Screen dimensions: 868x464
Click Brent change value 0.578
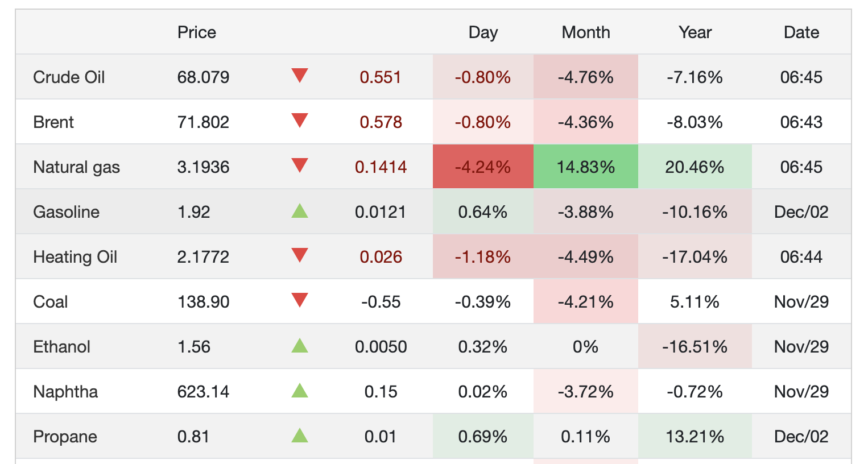click(x=381, y=122)
